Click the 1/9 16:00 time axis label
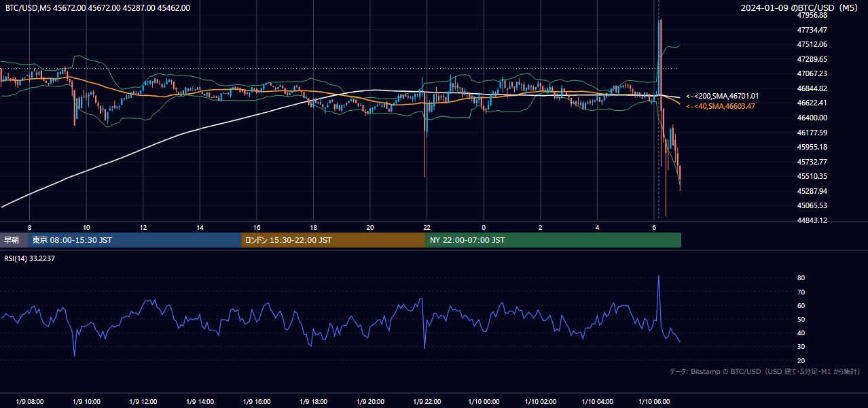868x408 pixels. click(257, 402)
